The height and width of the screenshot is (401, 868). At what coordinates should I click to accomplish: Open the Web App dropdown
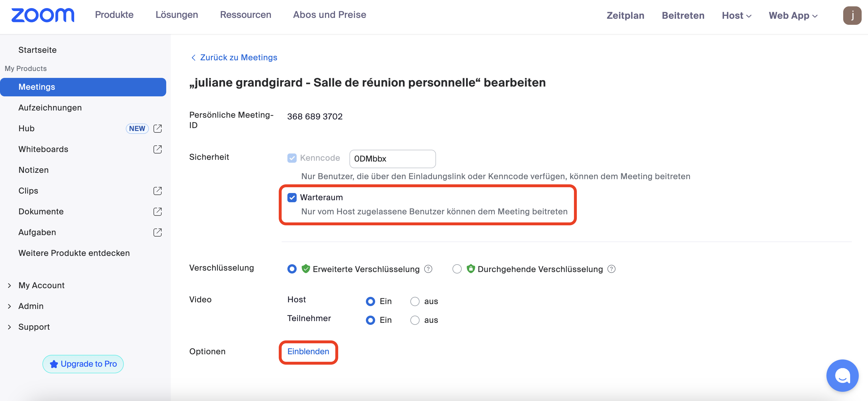pyautogui.click(x=793, y=16)
